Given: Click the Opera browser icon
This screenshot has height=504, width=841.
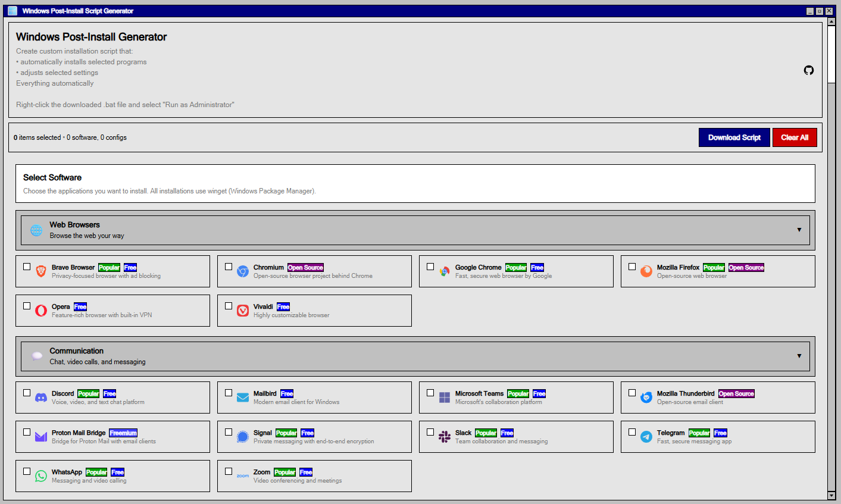Looking at the screenshot, I should [40, 310].
